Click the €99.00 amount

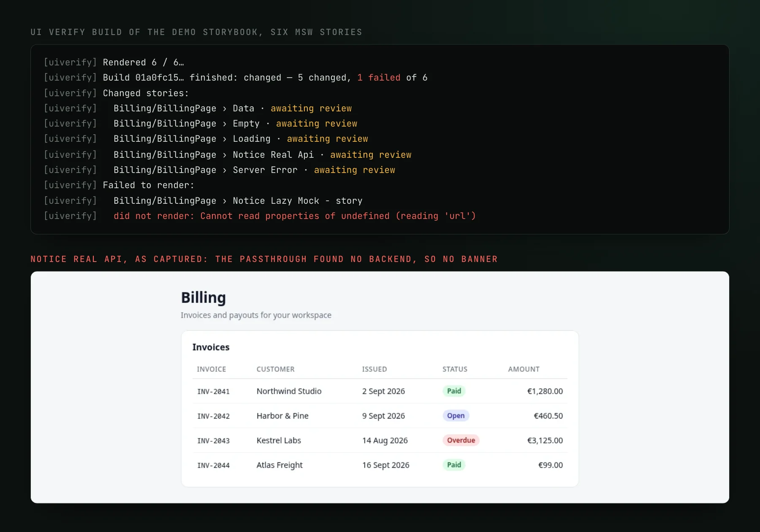[x=551, y=465]
